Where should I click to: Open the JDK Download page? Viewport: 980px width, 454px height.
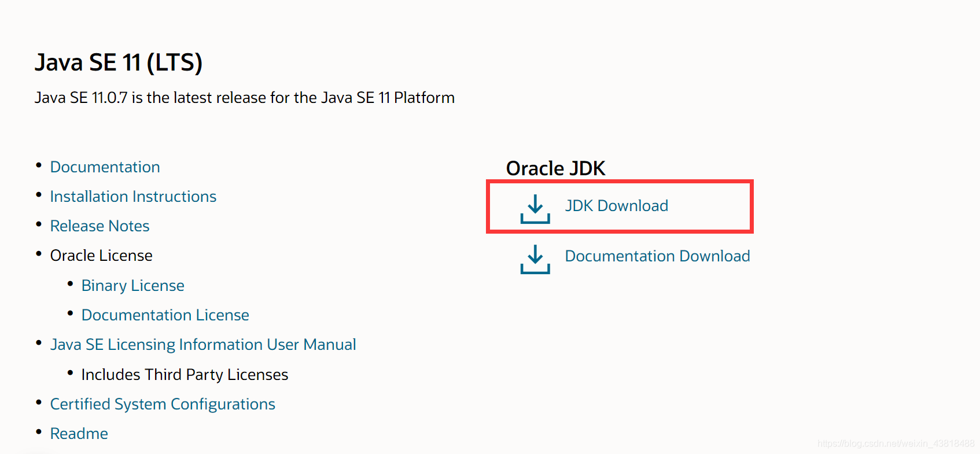coord(616,205)
